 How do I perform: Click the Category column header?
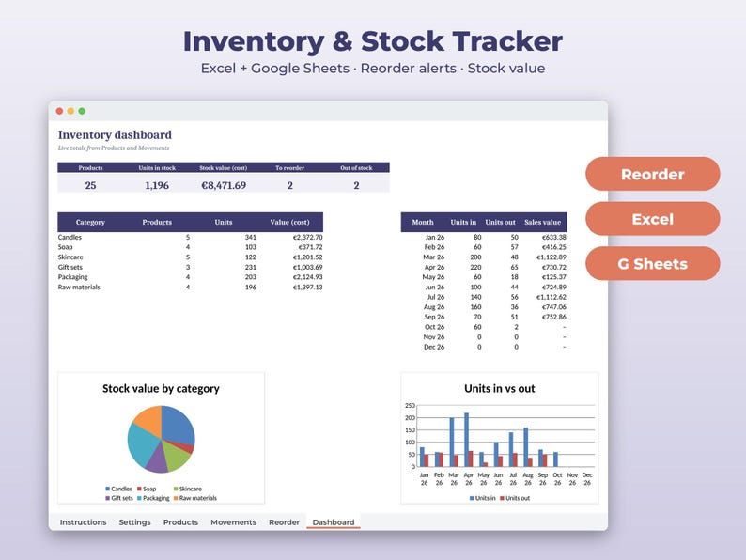[x=90, y=222]
